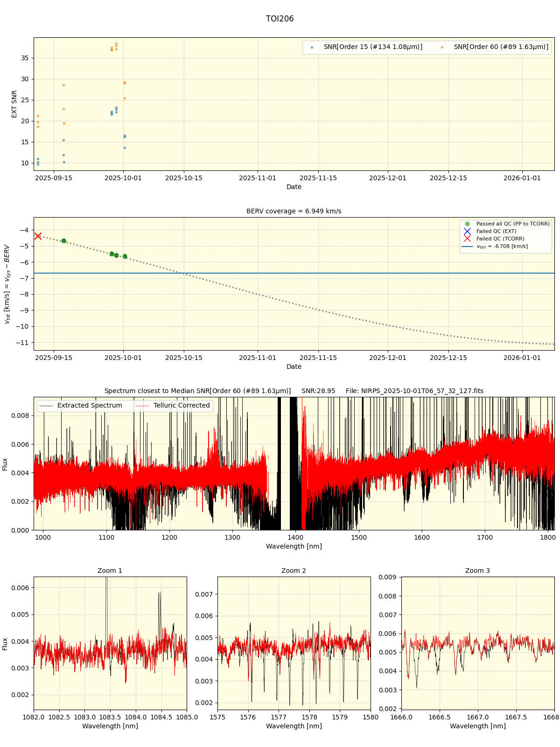
Task: Click the blue Failed QC (EXT) legend cross
Action: coord(467,232)
